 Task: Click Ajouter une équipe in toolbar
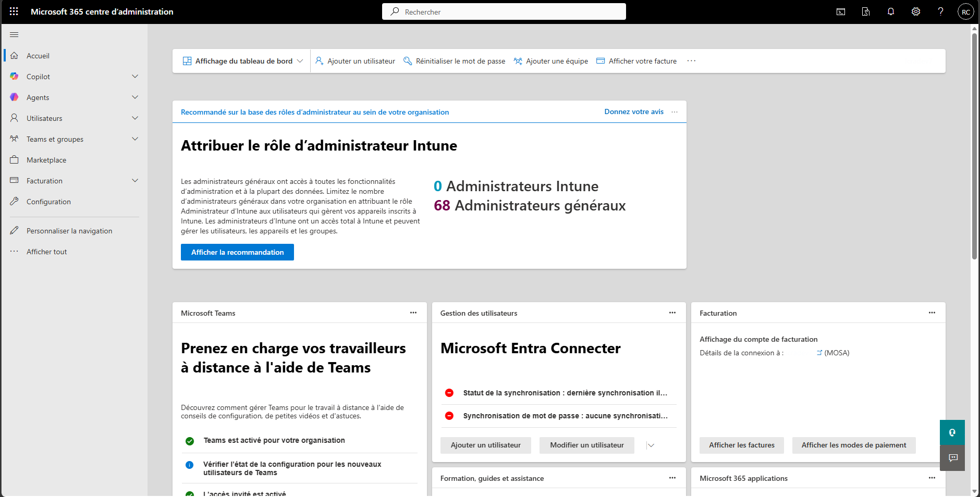point(551,61)
